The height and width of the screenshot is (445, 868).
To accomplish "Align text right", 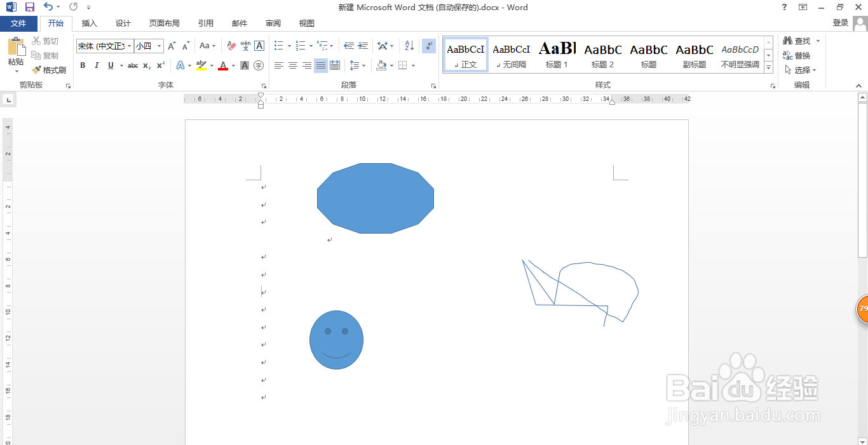I will click(x=307, y=65).
